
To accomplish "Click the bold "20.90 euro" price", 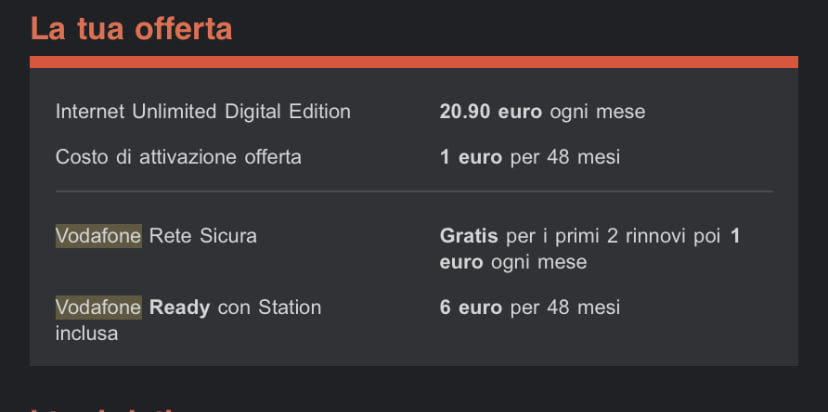I will [x=491, y=112].
